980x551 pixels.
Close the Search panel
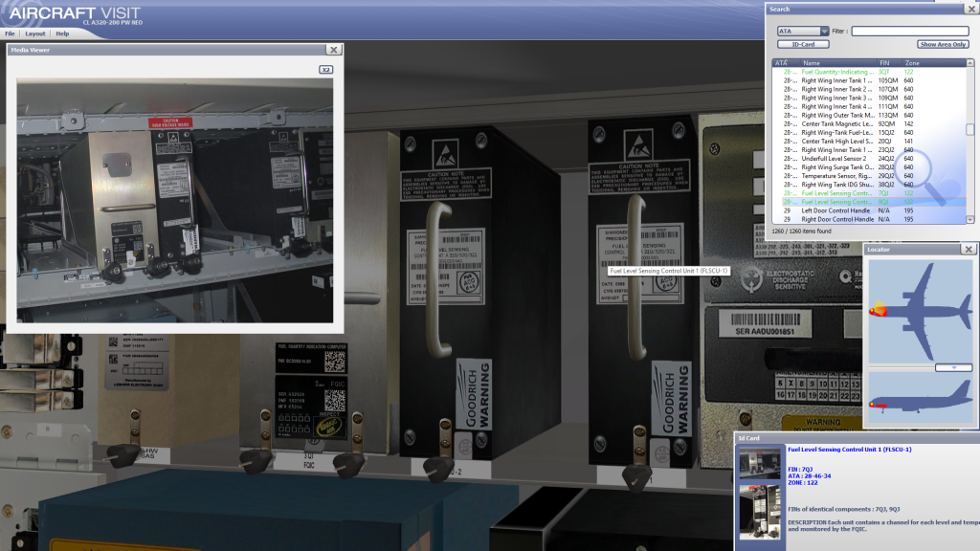(x=972, y=9)
